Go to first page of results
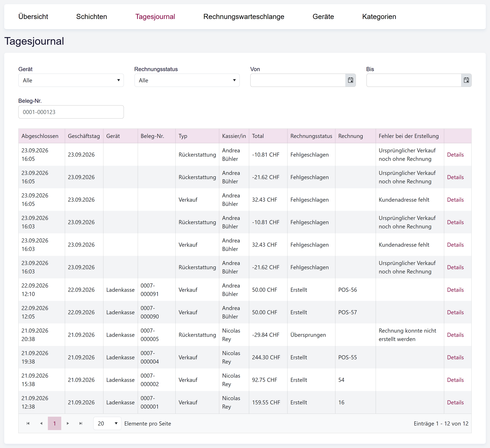This screenshot has width=490, height=448. (28, 424)
